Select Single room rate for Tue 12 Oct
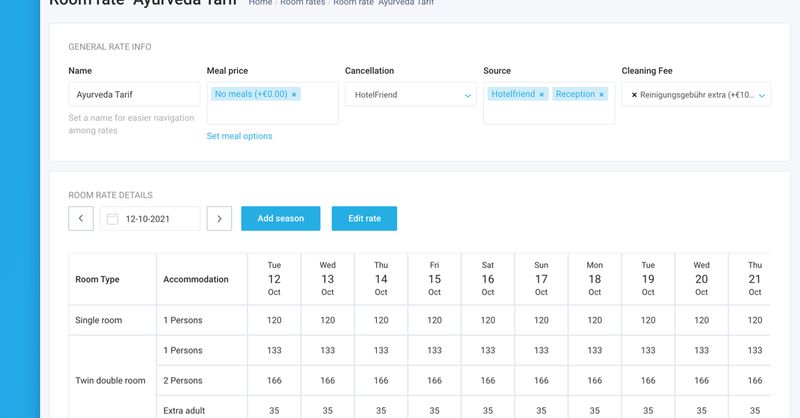Viewport: 800px width, 418px height. click(274, 320)
